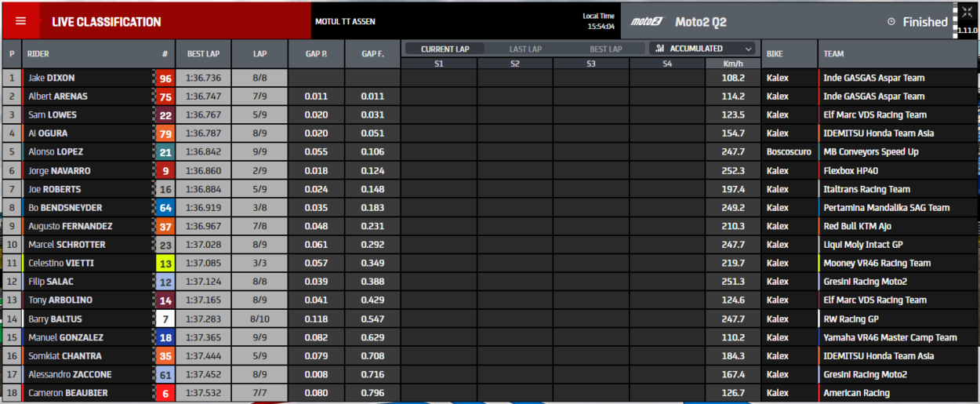Select rider Cameron BEAUBIER

67,393
